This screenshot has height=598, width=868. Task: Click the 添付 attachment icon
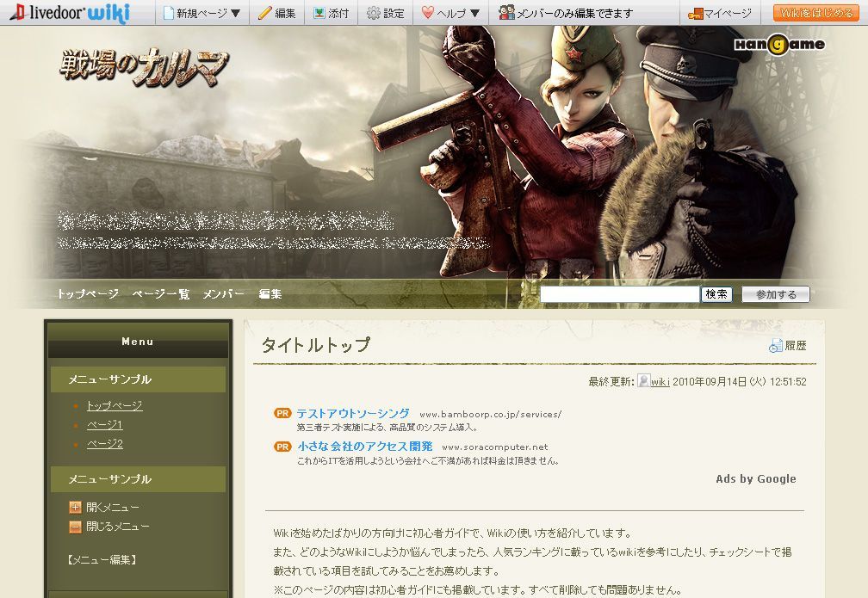tap(319, 13)
